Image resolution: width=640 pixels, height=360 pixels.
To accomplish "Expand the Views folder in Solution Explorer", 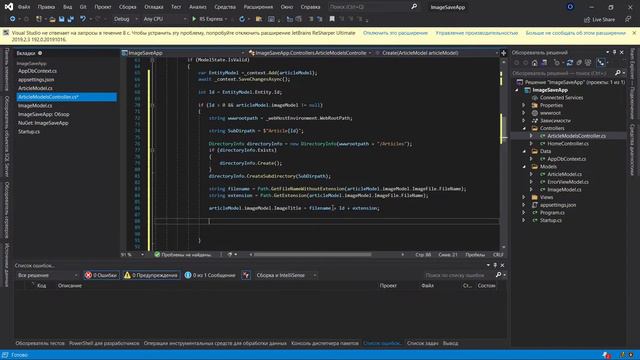I will click(524, 198).
